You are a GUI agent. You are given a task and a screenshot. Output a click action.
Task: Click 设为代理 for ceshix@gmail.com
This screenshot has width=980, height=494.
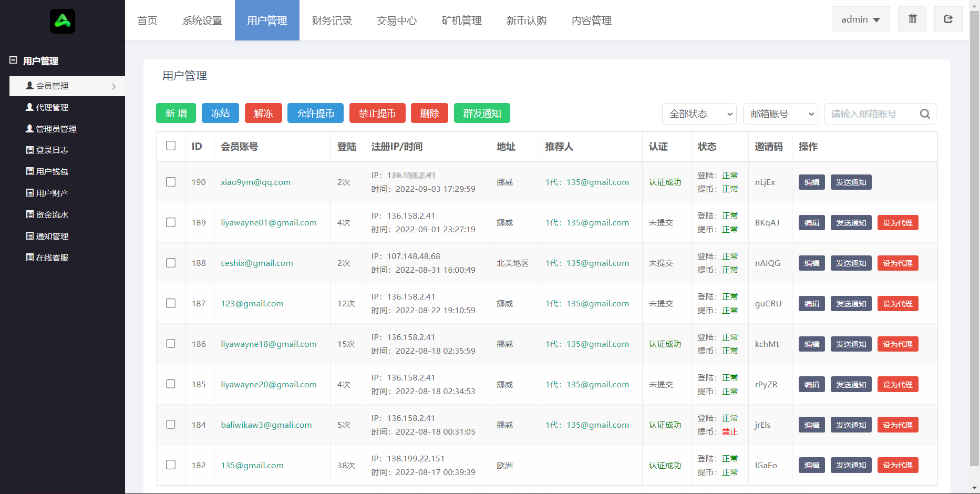pyautogui.click(x=898, y=263)
